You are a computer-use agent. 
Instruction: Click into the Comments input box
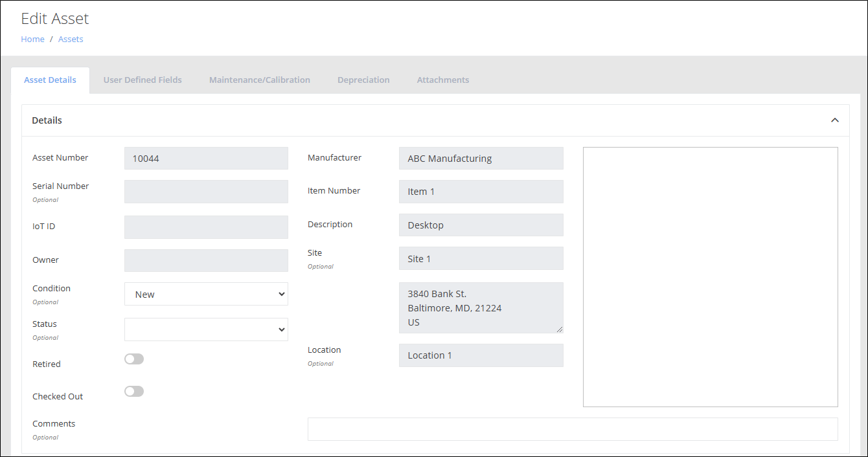click(x=573, y=429)
